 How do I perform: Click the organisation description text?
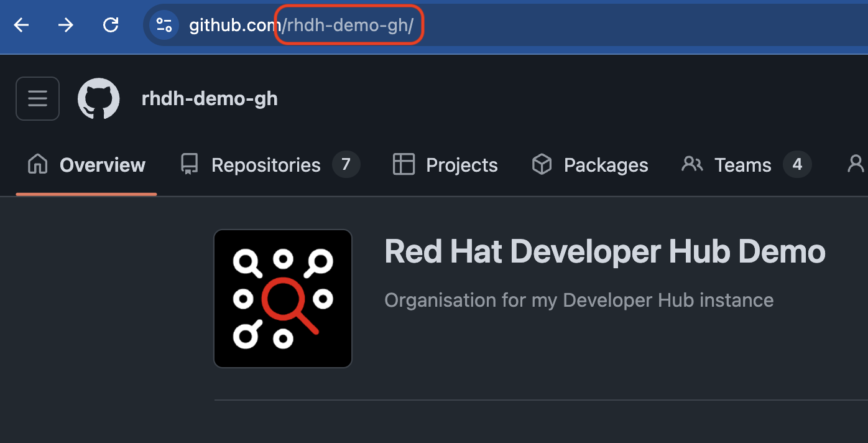tap(579, 301)
